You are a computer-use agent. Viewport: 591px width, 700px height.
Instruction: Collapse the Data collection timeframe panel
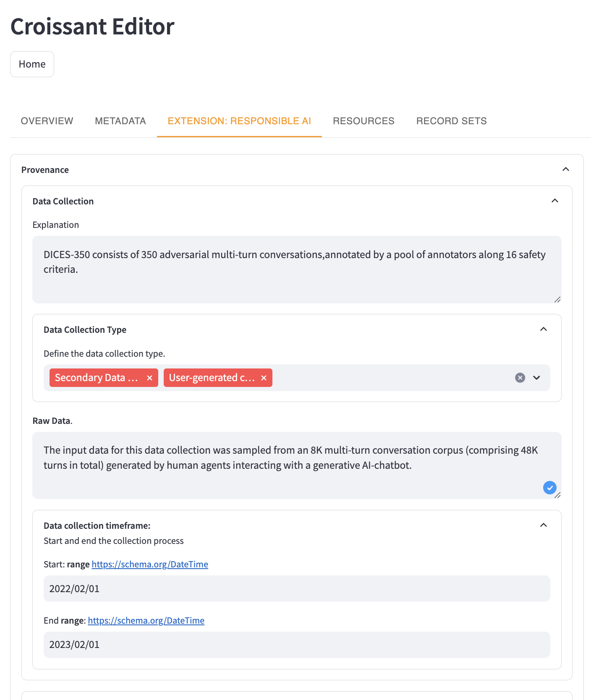coord(543,525)
